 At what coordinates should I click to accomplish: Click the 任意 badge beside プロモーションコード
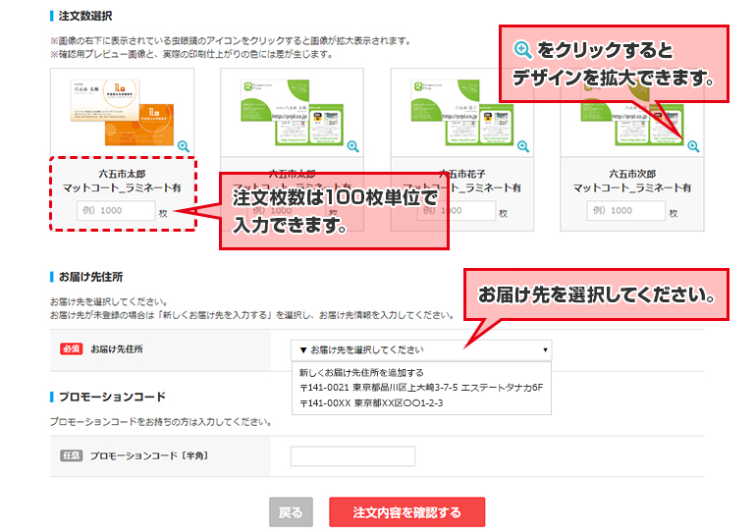72,455
